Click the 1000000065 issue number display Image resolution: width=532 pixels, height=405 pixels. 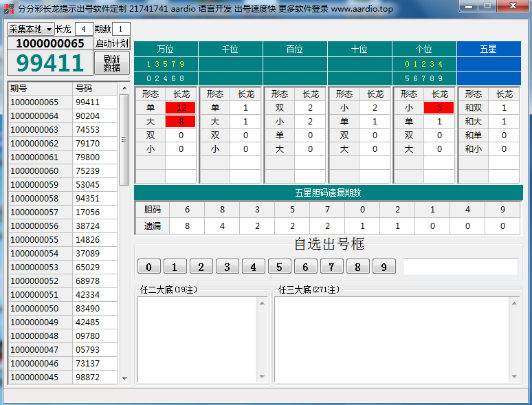(50, 43)
